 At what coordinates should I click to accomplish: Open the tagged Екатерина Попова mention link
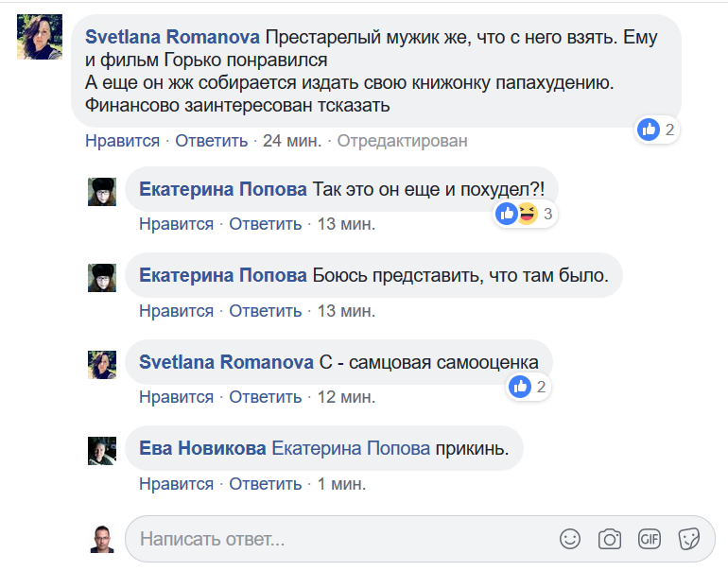point(351,449)
